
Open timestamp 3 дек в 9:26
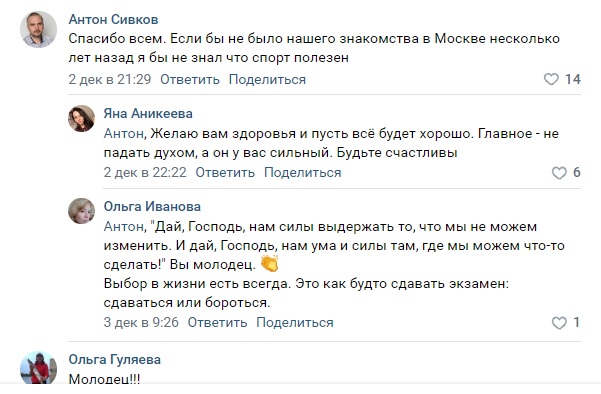[x=141, y=322]
